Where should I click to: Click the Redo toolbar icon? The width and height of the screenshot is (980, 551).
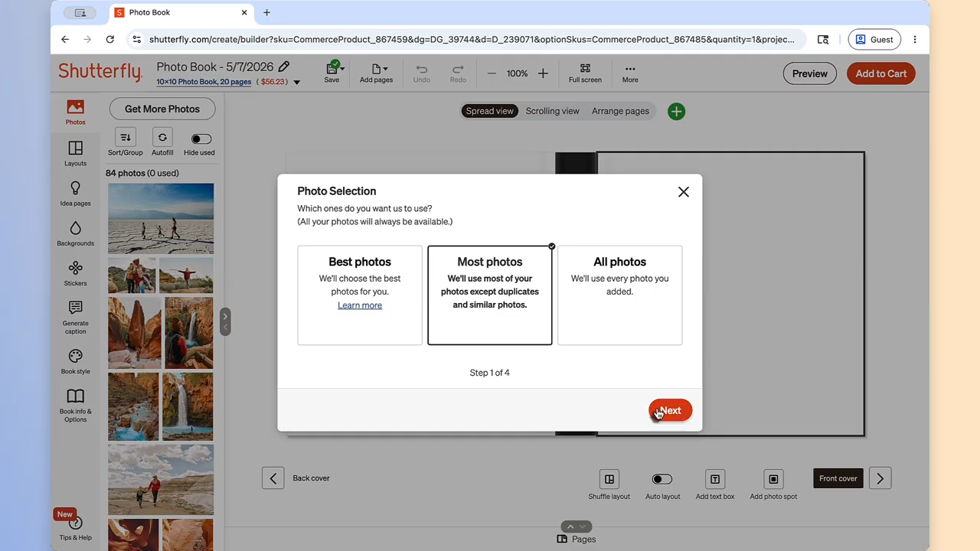458,73
